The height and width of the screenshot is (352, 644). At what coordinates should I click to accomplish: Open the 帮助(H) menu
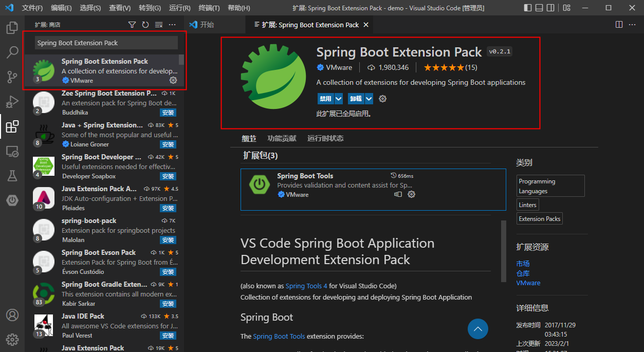click(x=239, y=8)
